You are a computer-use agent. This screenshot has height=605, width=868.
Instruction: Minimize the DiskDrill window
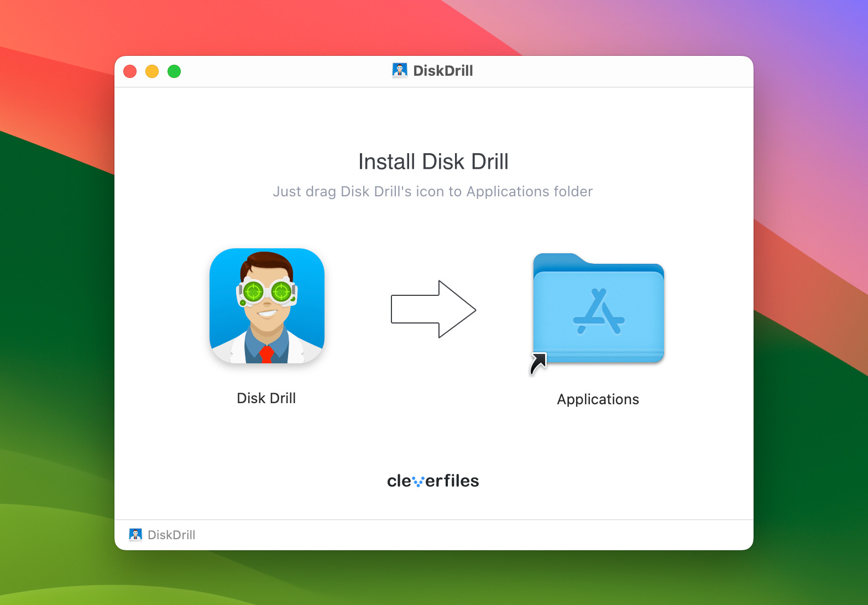(x=152, y=71)
